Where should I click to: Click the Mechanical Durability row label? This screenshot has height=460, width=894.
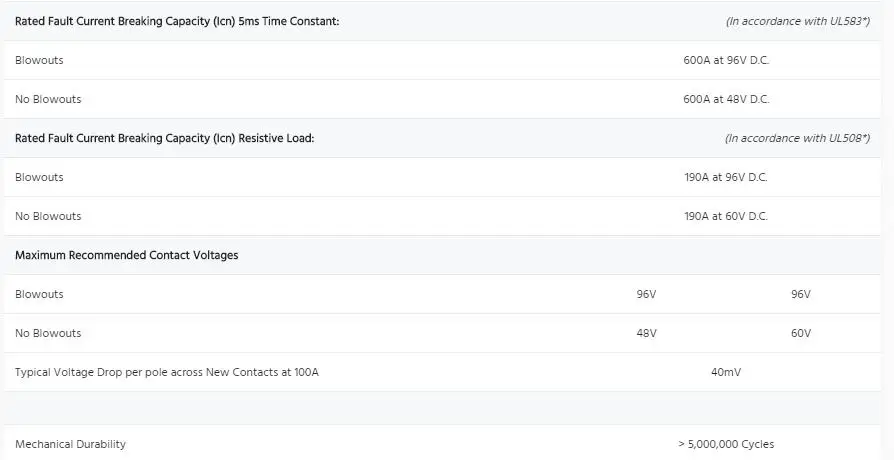tap(71, 444)
